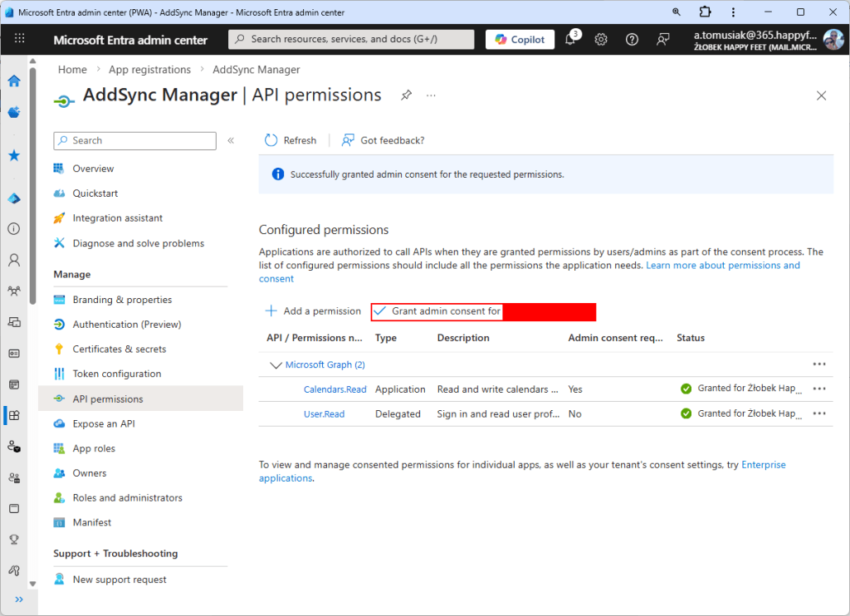
Task: Open Favorites star in left rail
Action: point(14,155)
